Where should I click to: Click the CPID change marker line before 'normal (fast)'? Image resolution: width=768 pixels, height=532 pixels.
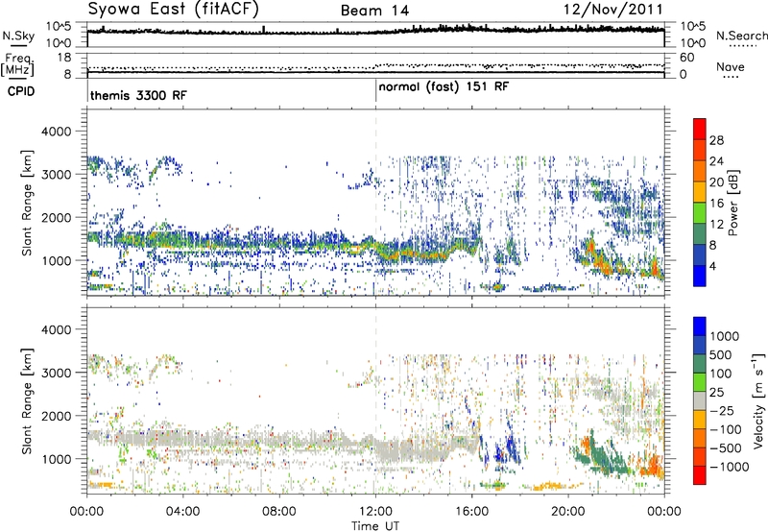pyautogui.click(x=375, y=91)
